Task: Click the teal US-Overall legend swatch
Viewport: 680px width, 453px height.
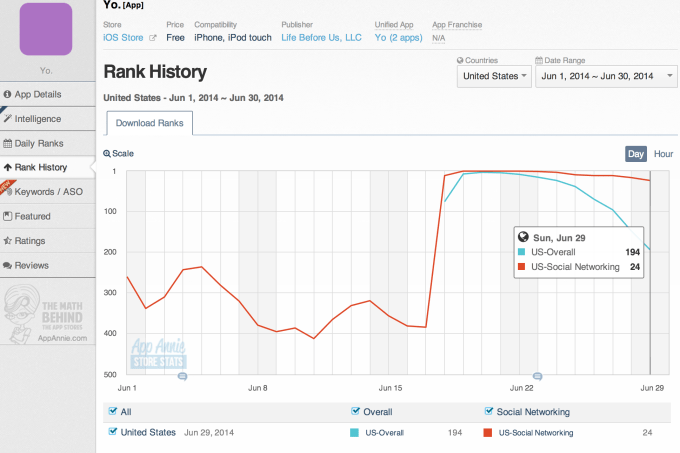Action: coord(354,433)
